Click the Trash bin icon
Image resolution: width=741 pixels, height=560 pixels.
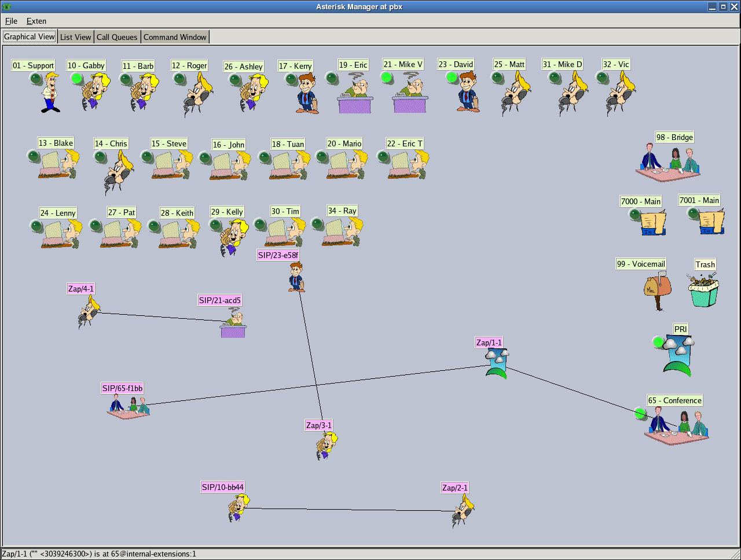[x=703, y=289]
